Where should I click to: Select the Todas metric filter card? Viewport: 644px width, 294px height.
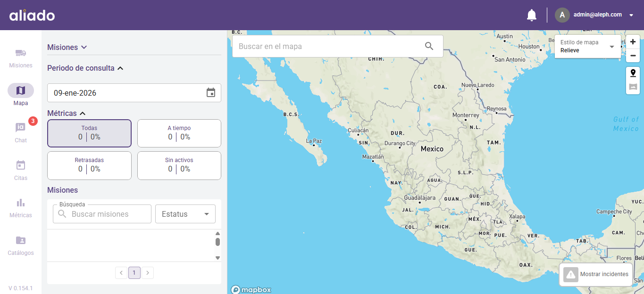click(89, 133)
